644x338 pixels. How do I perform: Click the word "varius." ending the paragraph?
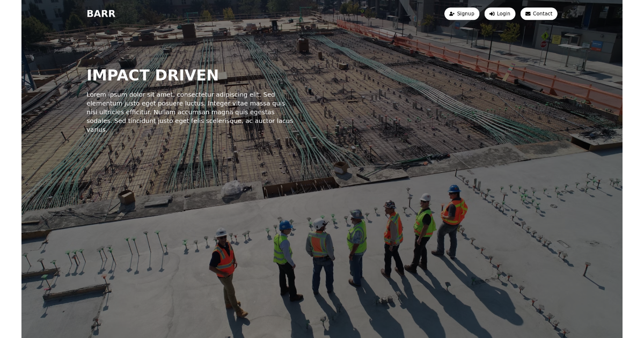[97, 130]
